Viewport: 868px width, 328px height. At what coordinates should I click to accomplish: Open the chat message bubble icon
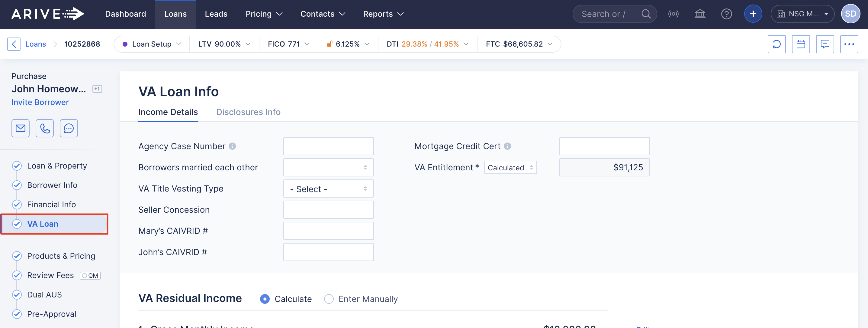[69, 128]
